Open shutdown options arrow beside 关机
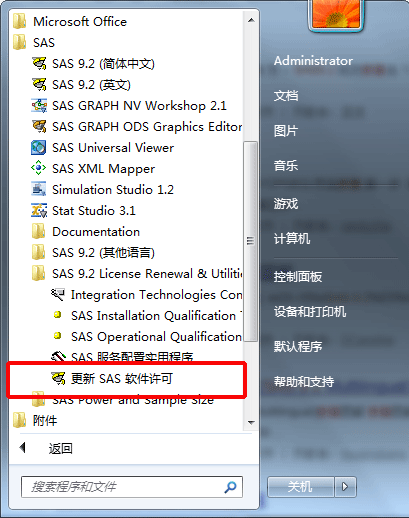Viewport: 409px width, 518px height. (345, 487)
